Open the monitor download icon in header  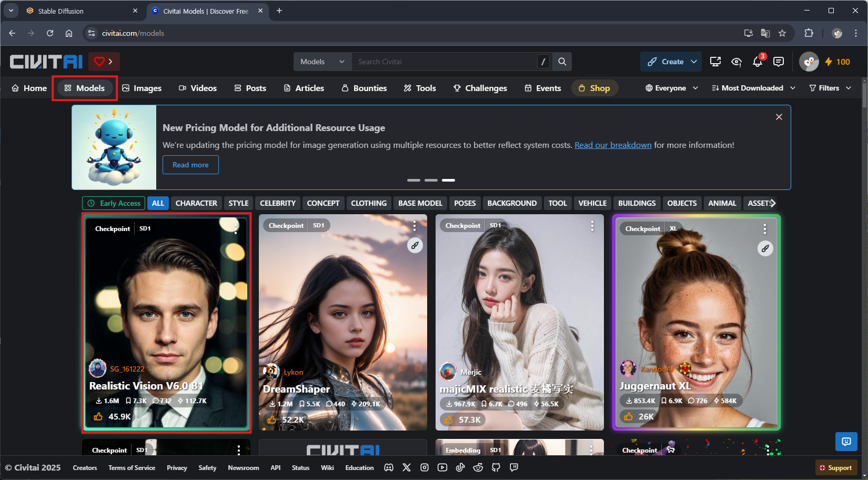[x=715, y=62]
